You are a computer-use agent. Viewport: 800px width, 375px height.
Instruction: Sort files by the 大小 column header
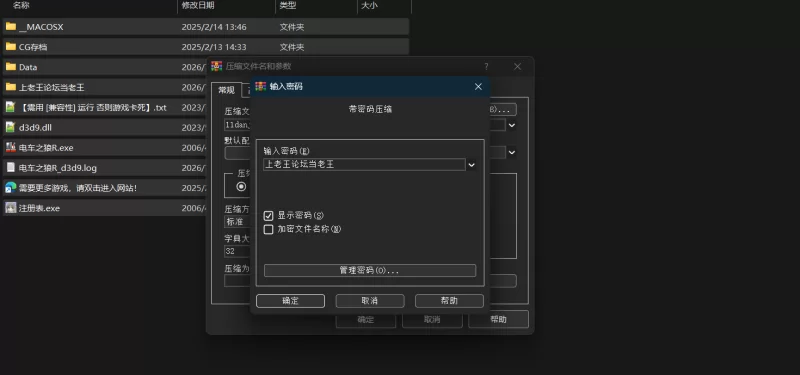(x=369, y=6)
